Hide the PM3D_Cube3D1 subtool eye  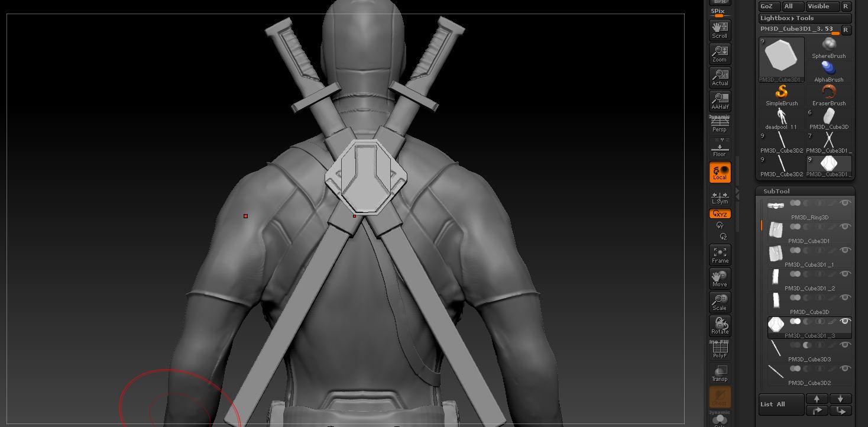click(x=846, y=227)
